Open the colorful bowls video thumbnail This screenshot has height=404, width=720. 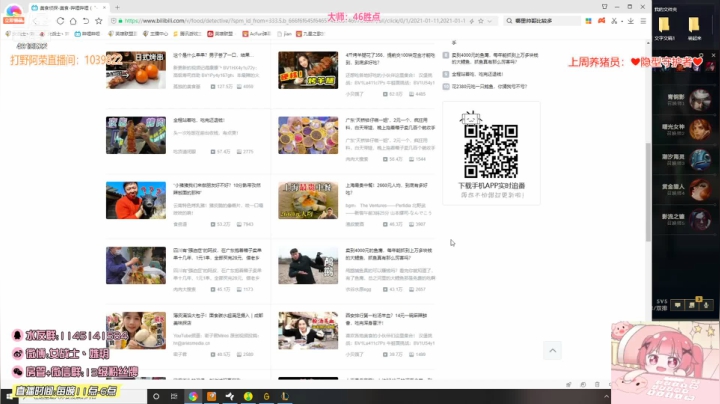tap(308, 135)
